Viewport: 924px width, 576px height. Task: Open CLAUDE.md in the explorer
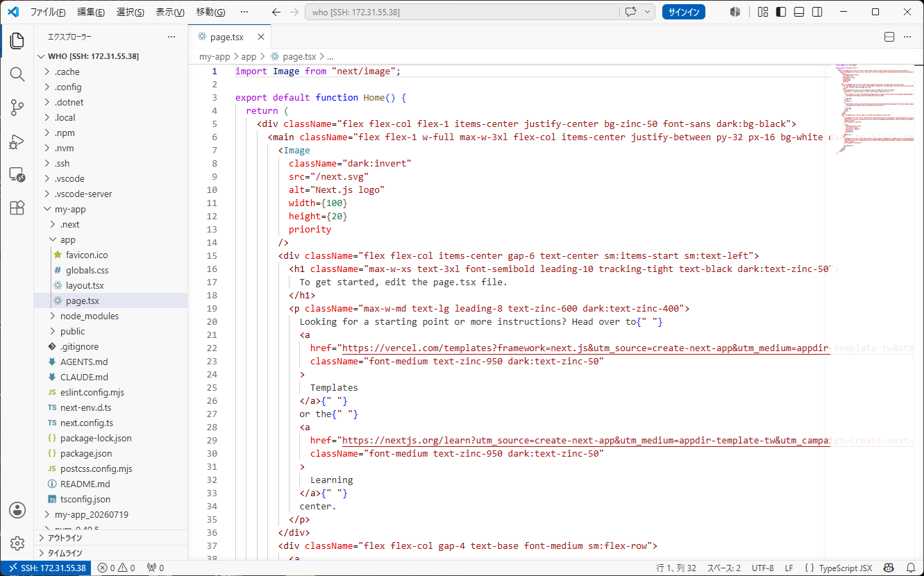point(111,377)
